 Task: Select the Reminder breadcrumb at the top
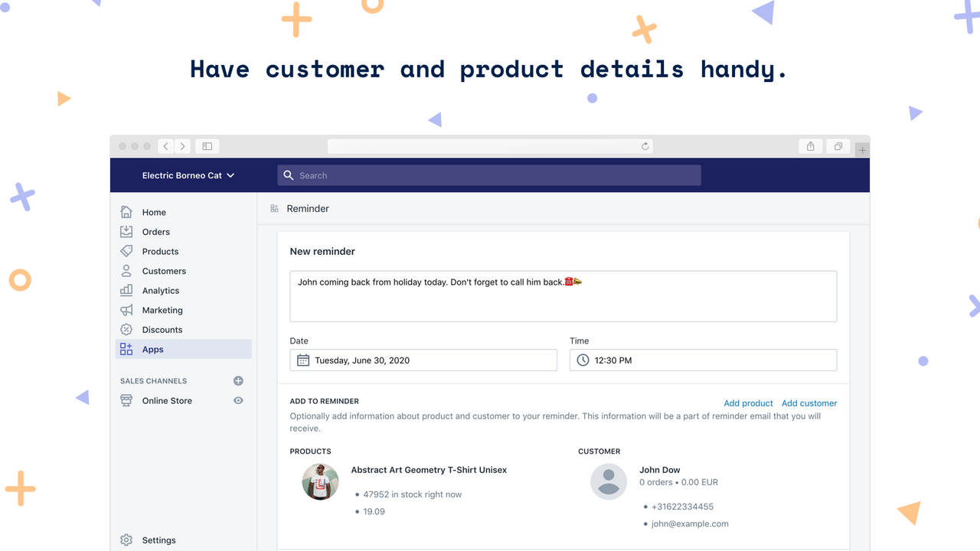pyautogui.click(x=308, y=208)
